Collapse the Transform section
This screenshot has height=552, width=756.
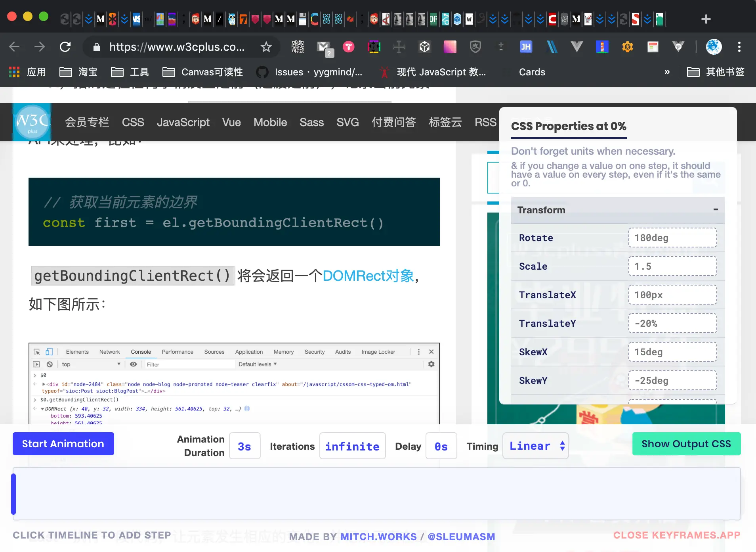pyautogui.click(x=716, y=209)
